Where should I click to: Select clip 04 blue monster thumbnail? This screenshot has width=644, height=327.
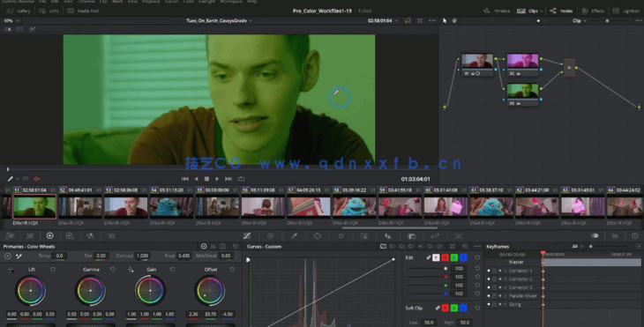pos(171,206)
